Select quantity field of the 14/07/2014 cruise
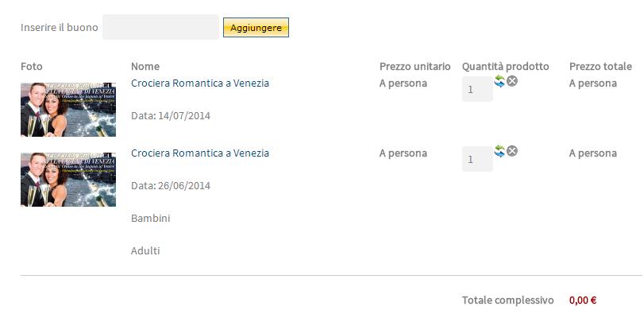 (x=477, y=90)
